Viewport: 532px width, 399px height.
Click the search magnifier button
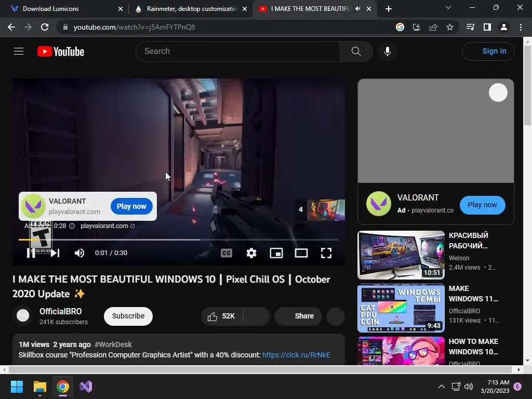coord(356,51)
